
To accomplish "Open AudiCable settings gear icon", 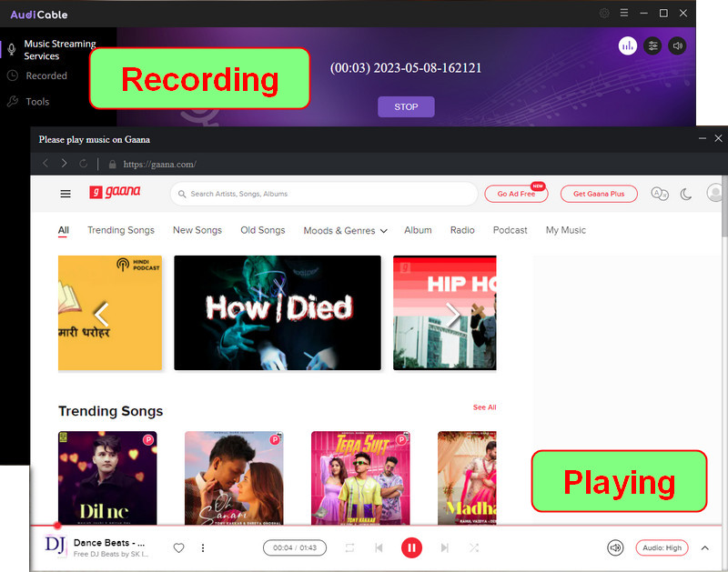I will point(604,14).
